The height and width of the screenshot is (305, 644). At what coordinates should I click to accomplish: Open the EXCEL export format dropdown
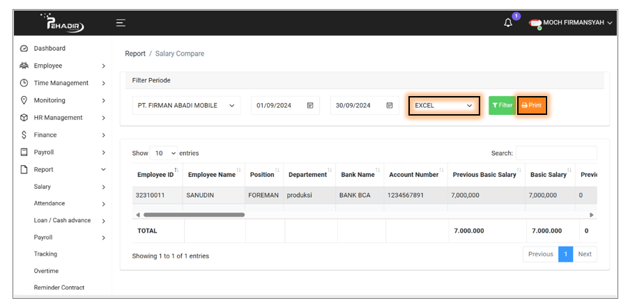[x=444, y=106]
